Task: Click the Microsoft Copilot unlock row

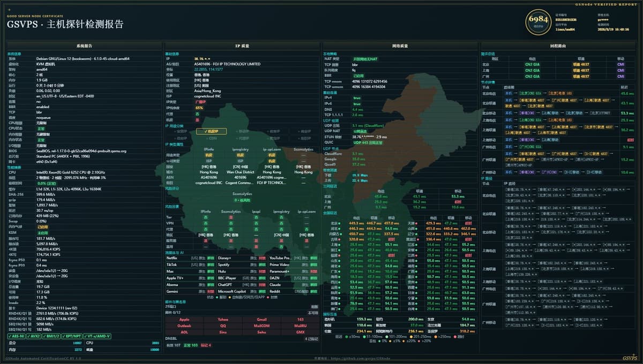Action: pyautogui.click(x=242, y=292)
